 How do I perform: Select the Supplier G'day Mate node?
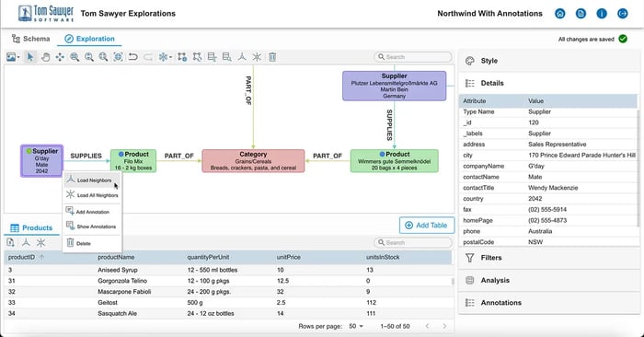point(42,161)
